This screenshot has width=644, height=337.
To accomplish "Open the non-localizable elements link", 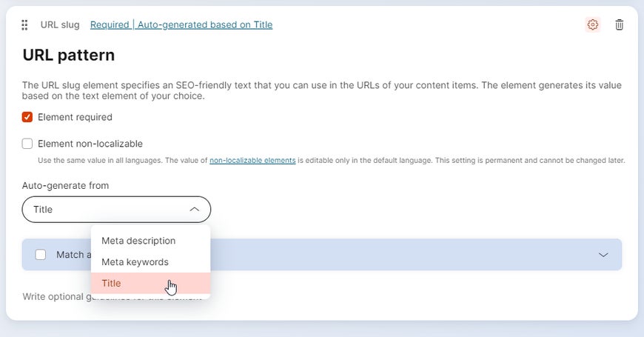I will (x=252, y=160).
